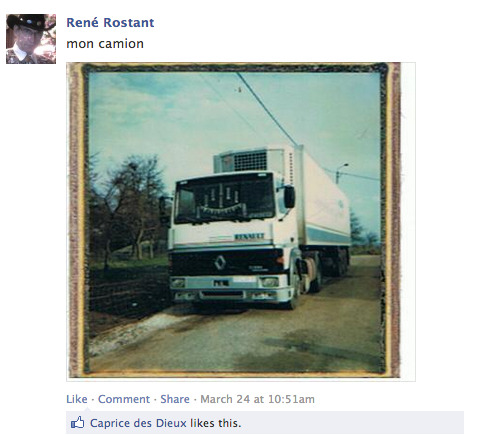Like the "mon camion" post
477x435 pixels.
(x=77, y=399)
